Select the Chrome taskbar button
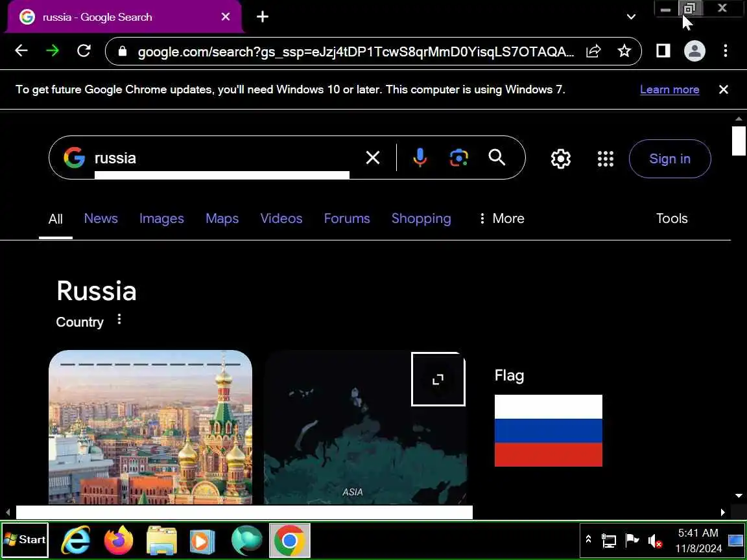Viewport: 747px width, 560px height. coord(290,540)
